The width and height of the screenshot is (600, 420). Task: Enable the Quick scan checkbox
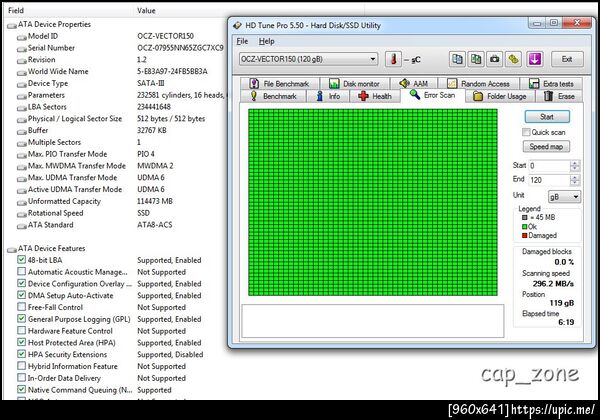526,132
